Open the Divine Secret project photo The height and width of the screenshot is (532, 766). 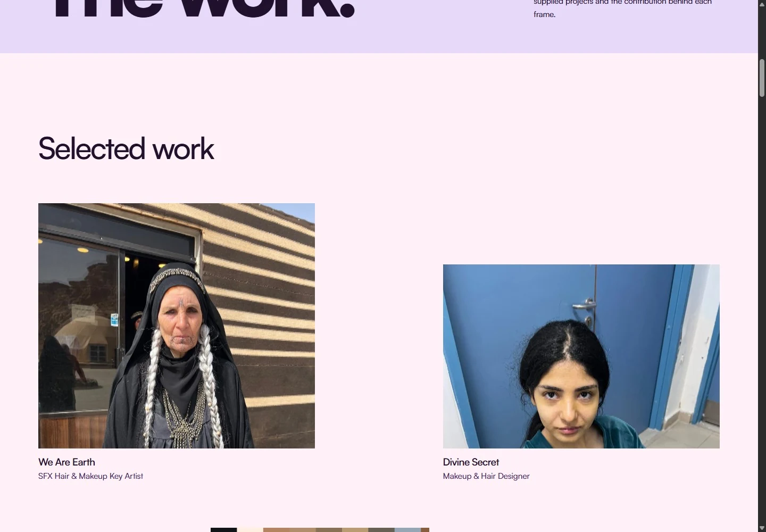pos(581,356)
